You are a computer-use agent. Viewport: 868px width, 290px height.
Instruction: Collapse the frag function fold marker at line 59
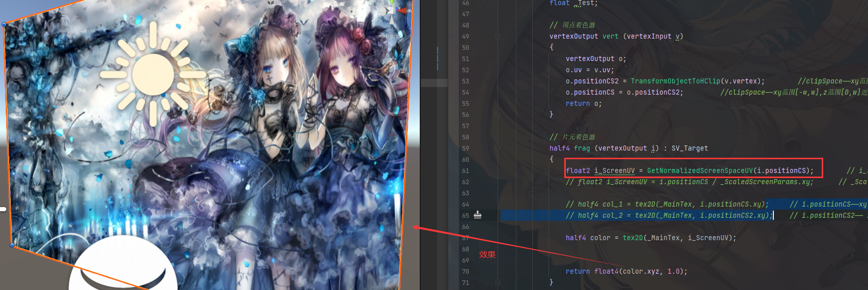[x=498, y=148]
